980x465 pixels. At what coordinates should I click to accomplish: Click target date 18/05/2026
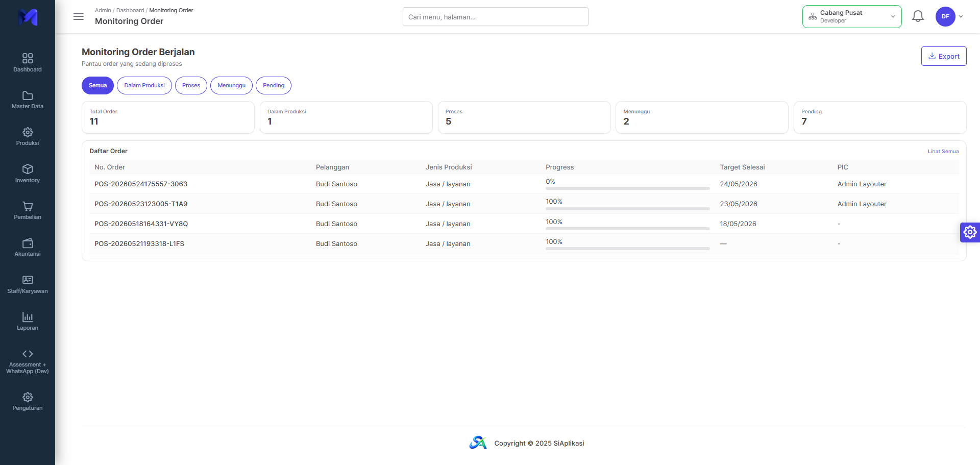click(x=738, y=224)
